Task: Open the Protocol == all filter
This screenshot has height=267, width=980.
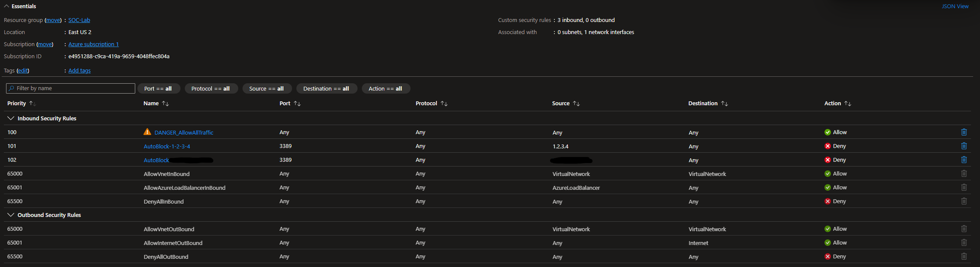Action: pos(211,88)
